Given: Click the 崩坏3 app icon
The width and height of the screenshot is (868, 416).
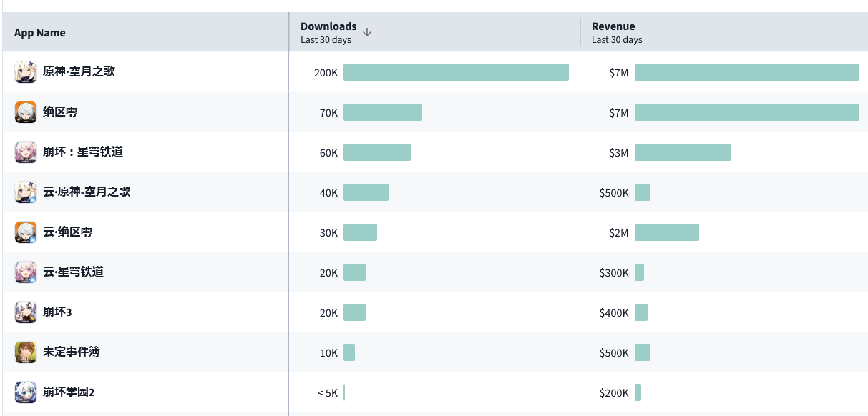Looking at the screenshot, I should 26,312.
